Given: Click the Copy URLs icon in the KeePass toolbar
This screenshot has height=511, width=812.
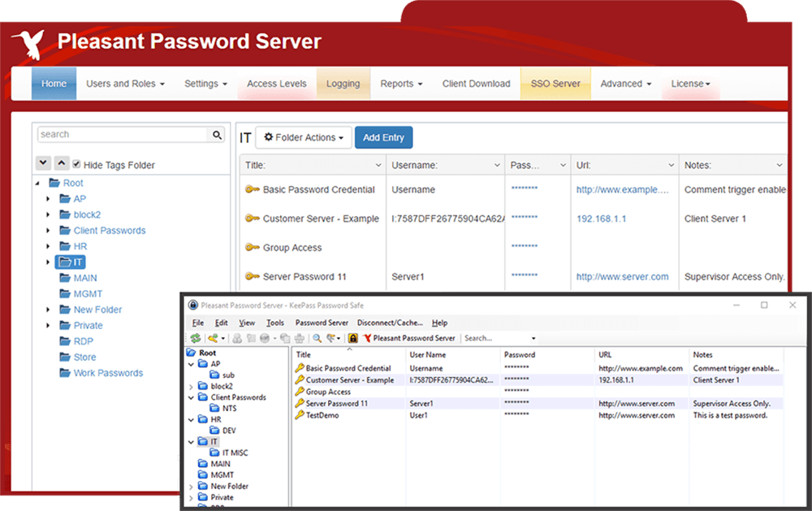Looking at the screenshot, I should pos(285,339).
